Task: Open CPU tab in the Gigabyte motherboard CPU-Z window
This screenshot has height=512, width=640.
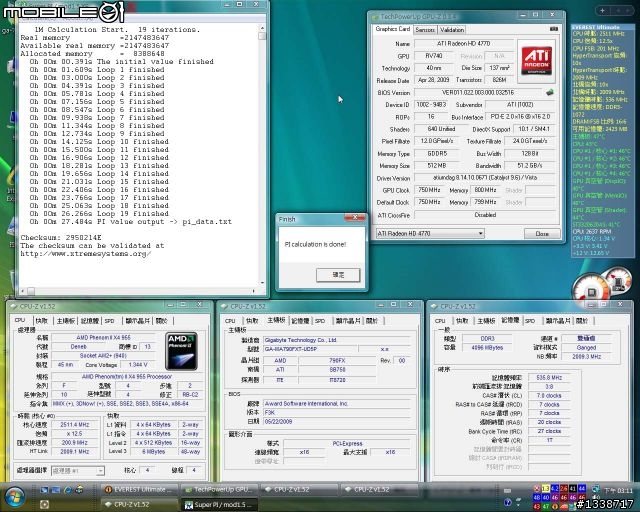Action: click(230, 321)
